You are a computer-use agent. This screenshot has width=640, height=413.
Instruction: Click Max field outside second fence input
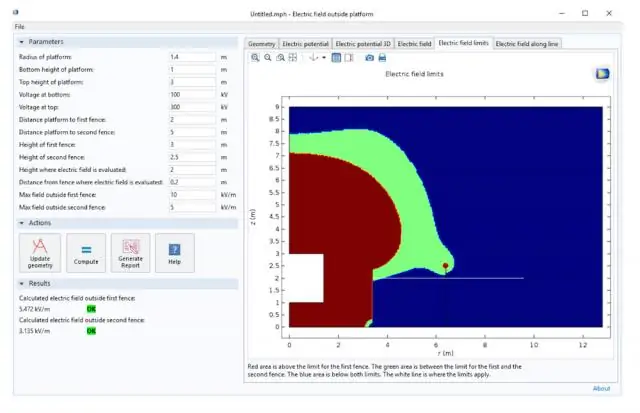[x=192, y=207]
